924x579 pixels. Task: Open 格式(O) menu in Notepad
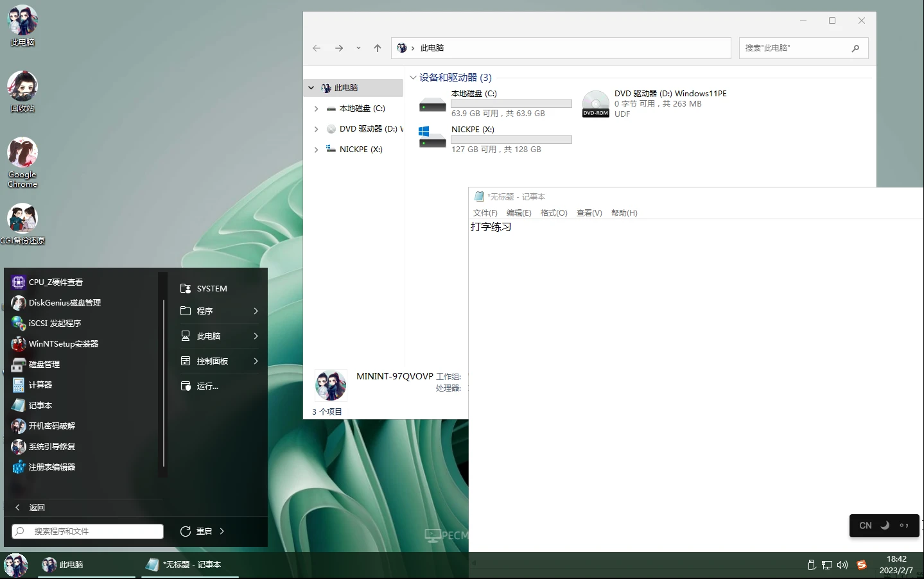click(x=554, y=213)
